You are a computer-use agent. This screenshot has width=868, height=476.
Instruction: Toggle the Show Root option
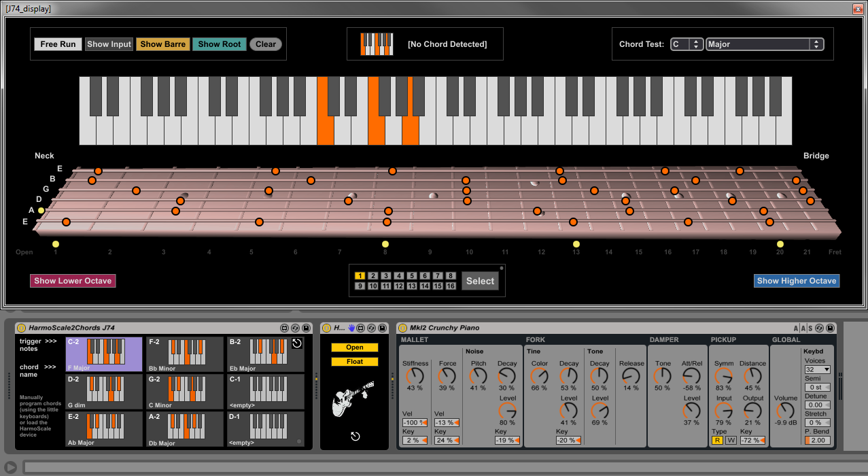(x=220, y=44)
